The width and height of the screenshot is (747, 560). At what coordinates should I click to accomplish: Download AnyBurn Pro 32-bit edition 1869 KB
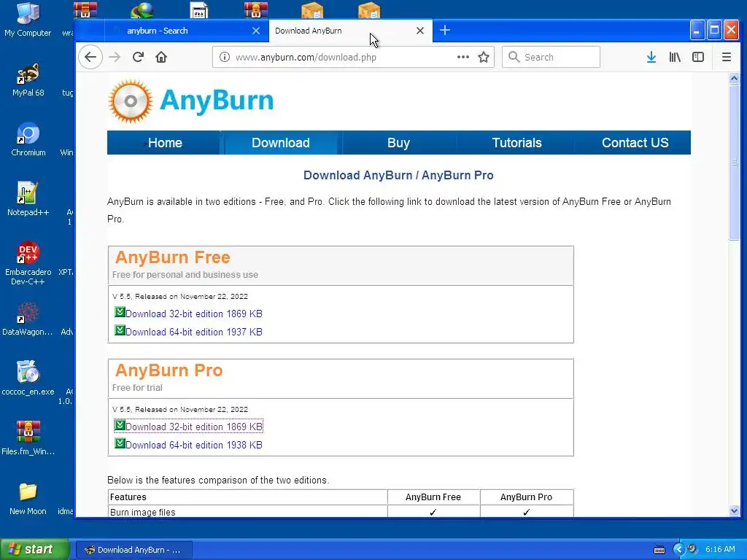tap(194, 427)
